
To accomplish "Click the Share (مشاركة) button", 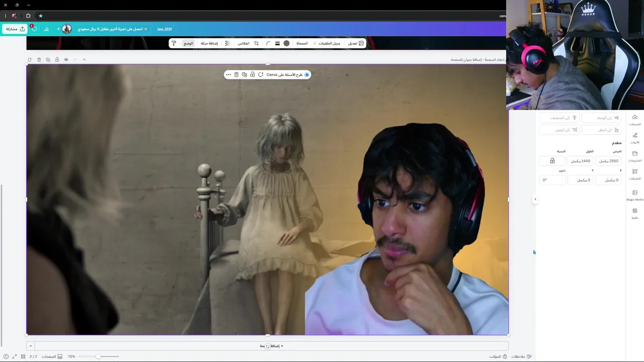I will (15, 29).
